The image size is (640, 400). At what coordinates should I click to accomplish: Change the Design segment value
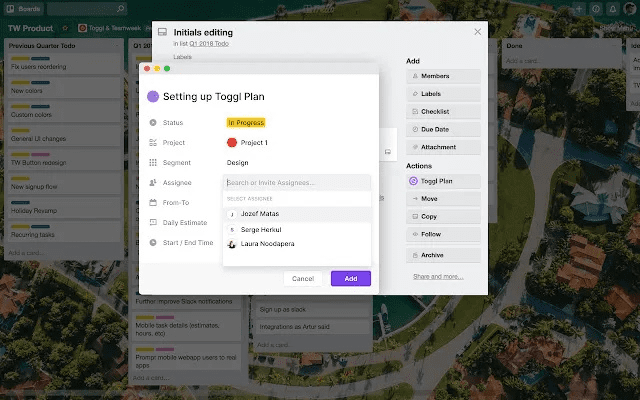click(238, 162)
